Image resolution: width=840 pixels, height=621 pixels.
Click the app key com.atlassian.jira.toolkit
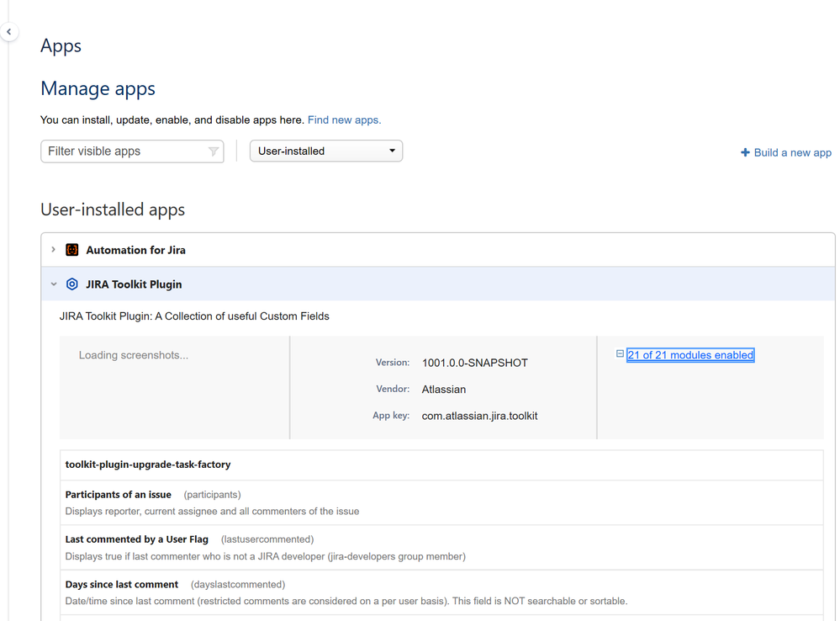(479, 417)
